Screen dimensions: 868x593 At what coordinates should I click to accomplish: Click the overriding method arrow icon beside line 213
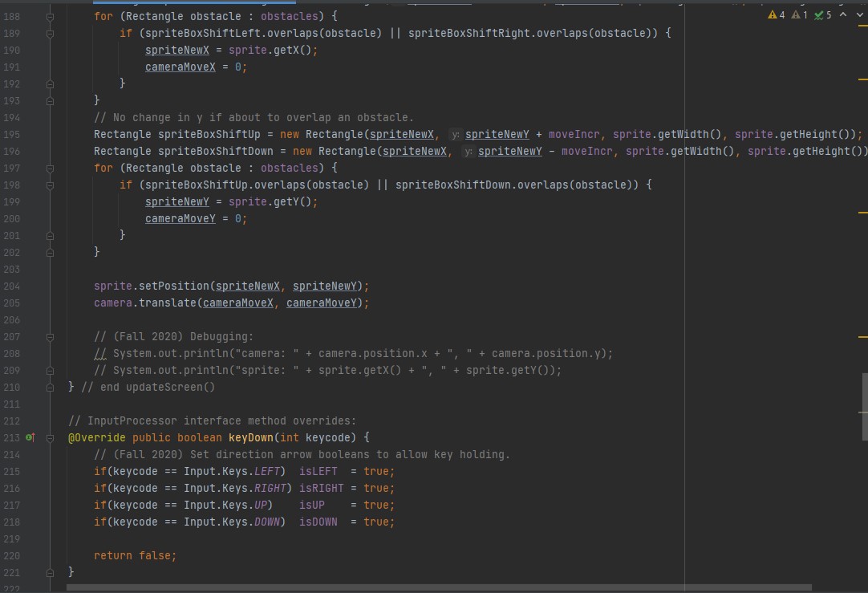pos(30,437)
